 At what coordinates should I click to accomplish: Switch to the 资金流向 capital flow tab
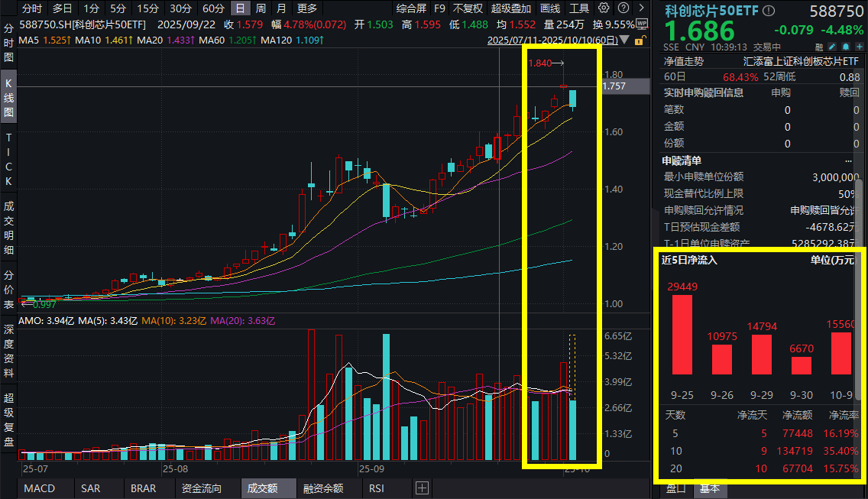tap(201, 488)
